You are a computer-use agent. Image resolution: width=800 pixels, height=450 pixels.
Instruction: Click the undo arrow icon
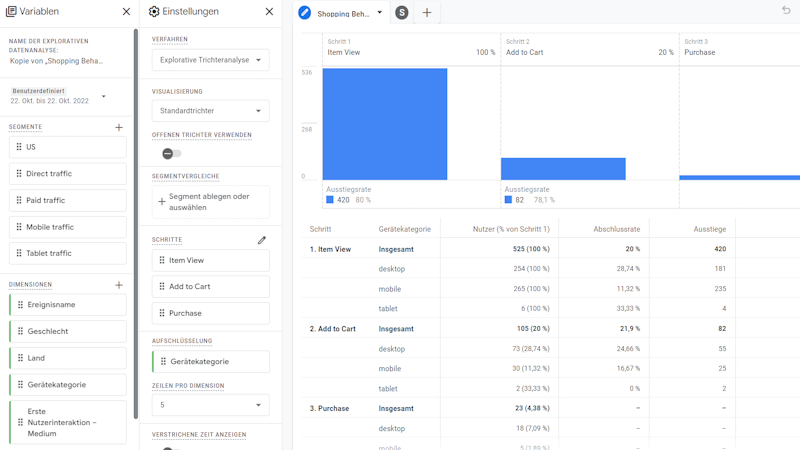[786, 10]
